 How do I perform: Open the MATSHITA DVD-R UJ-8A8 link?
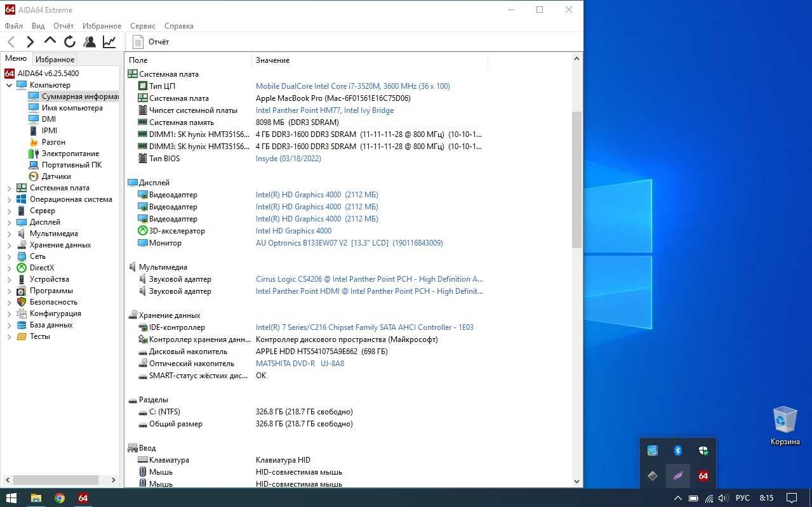click(x=300, y=364)
